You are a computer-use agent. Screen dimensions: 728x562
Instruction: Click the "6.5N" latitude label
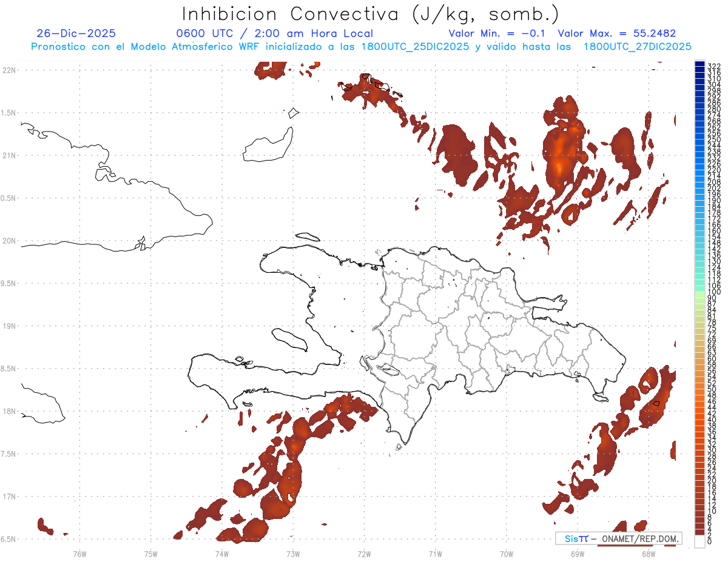pyautogui.click(x=8, y=539)
